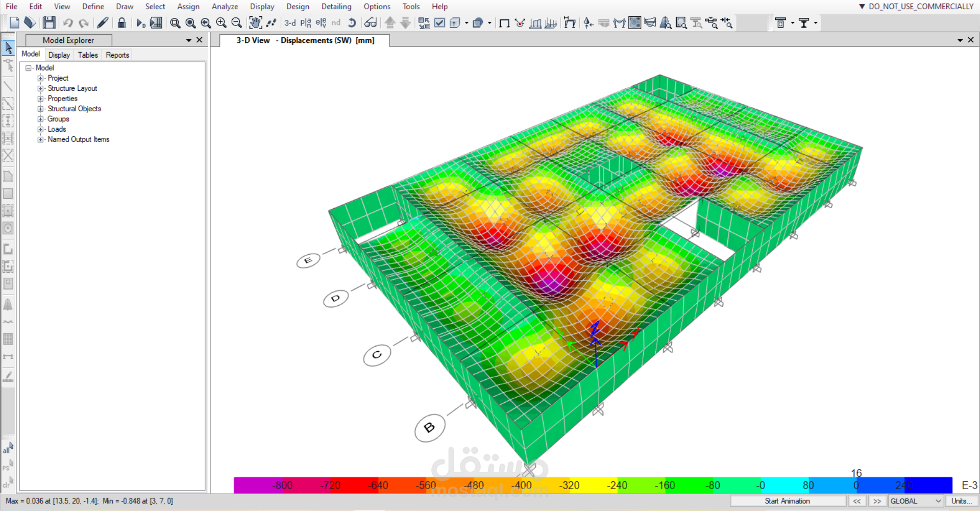Switch to the Reports tab in Model Explorer
This screenshot has height=511, width=980.
(117, 55)
